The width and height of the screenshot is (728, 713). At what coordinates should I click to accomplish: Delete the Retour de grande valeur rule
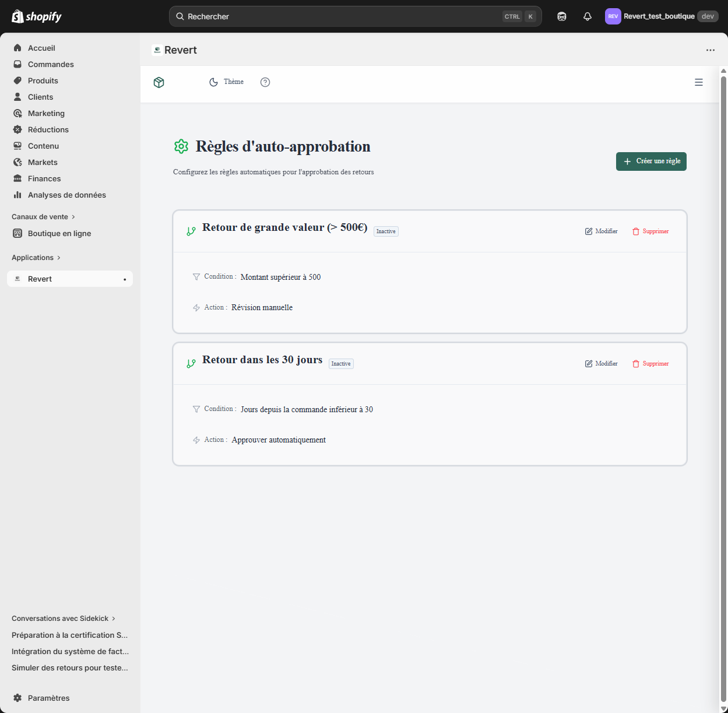(650, 231)
